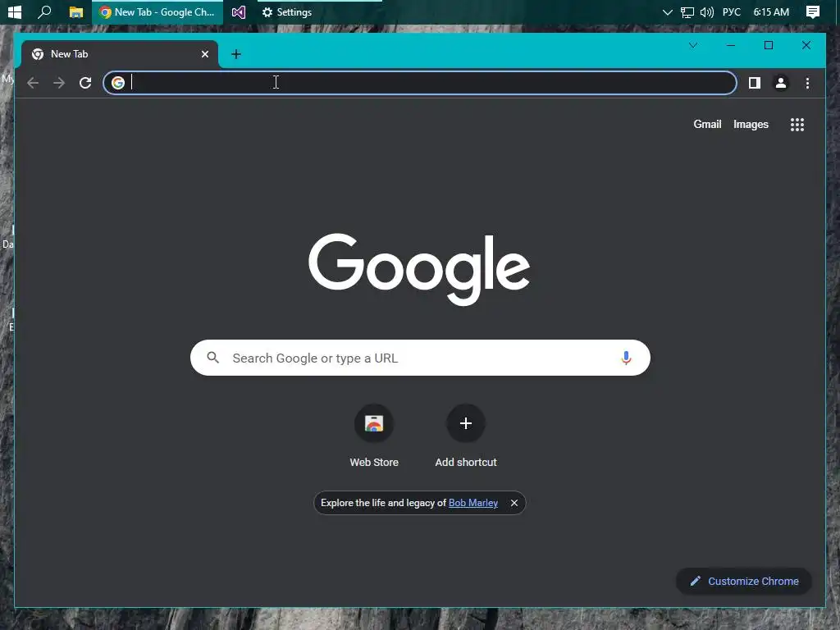Open the Images link
The image size is (840, 630).
751,125
